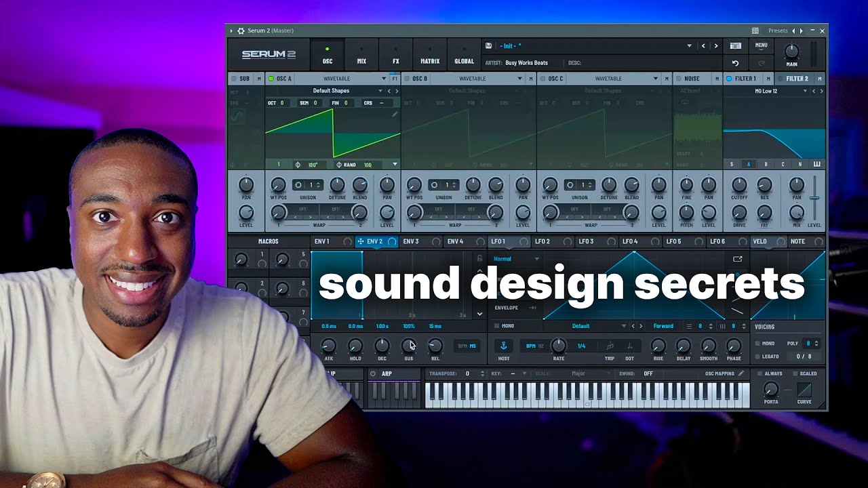Open the LFO Normal mode dropdown
The image size is (868, 488).
point(516,259)
